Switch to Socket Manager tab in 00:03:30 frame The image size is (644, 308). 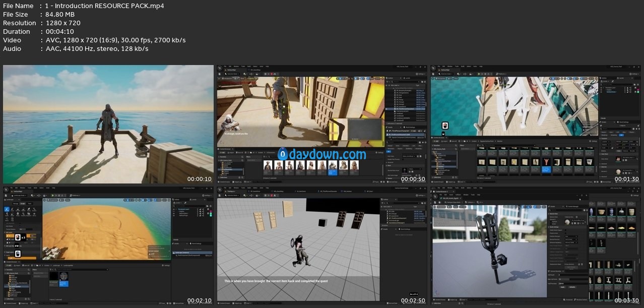[x=573, y=207]
